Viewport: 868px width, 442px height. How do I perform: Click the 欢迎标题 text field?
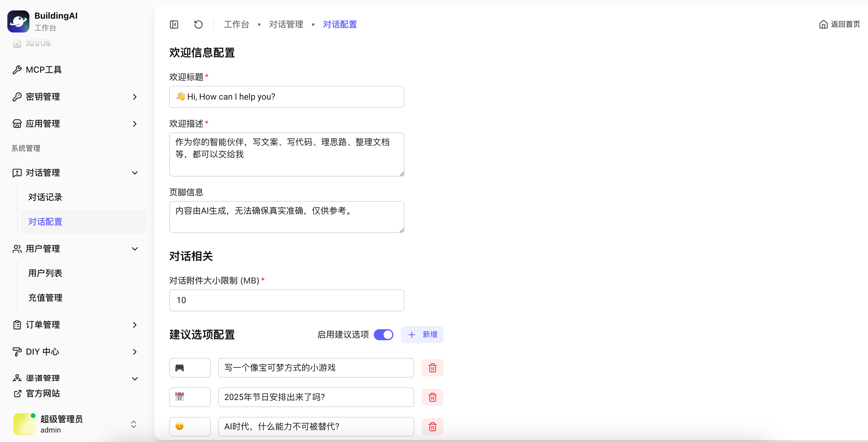point(286,97)
